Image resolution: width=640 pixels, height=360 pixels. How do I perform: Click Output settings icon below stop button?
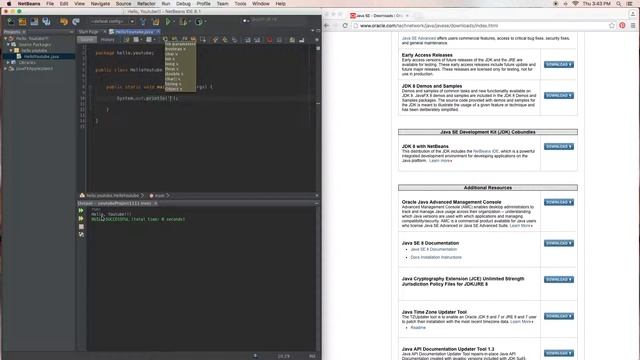point(81,234)
